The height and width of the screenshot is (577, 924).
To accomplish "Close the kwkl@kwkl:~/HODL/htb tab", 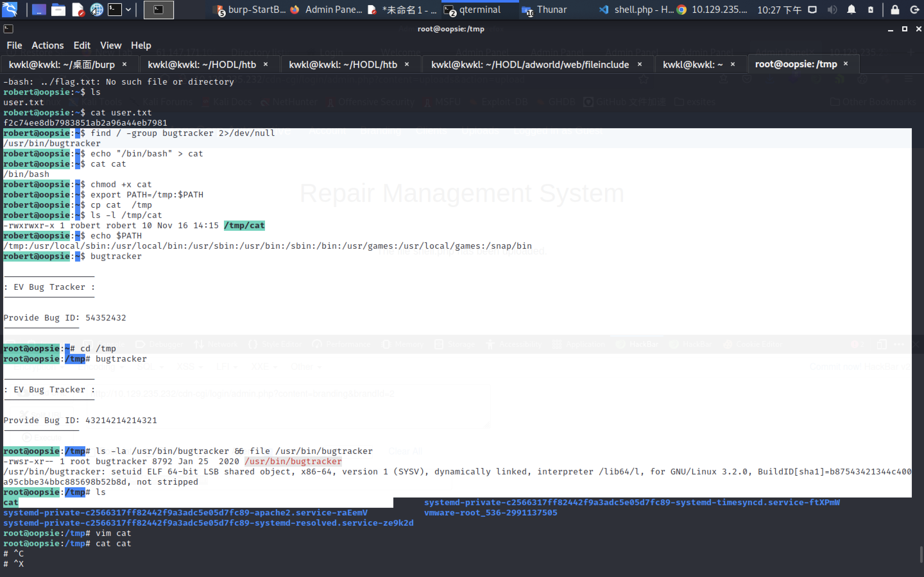I will 266,64.
